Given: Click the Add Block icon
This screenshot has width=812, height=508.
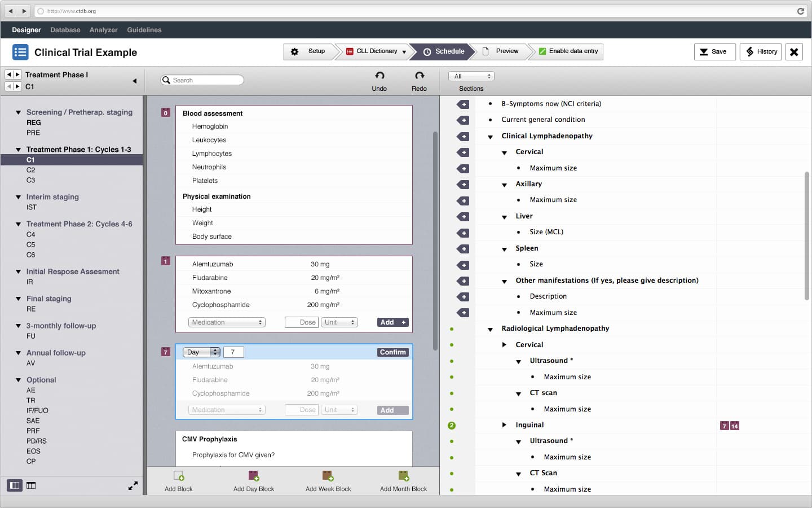Looking at the screenshot, I should 179,476.
